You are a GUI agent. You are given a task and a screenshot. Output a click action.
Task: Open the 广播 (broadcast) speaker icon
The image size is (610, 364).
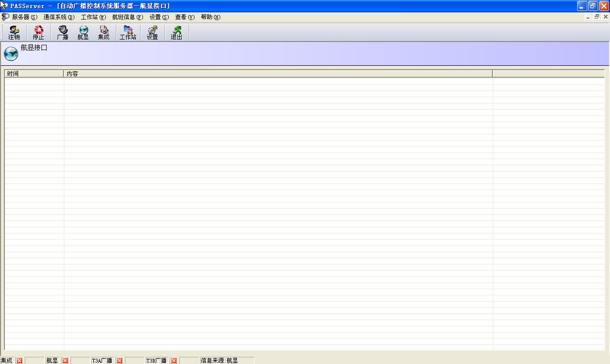(x=62, y=32)
